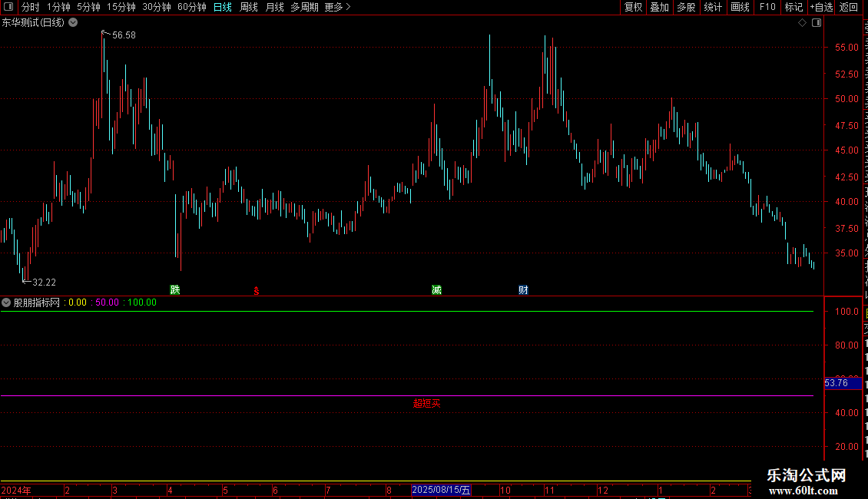Click the red $ event marker
The image size is (868, 499).
257,290
